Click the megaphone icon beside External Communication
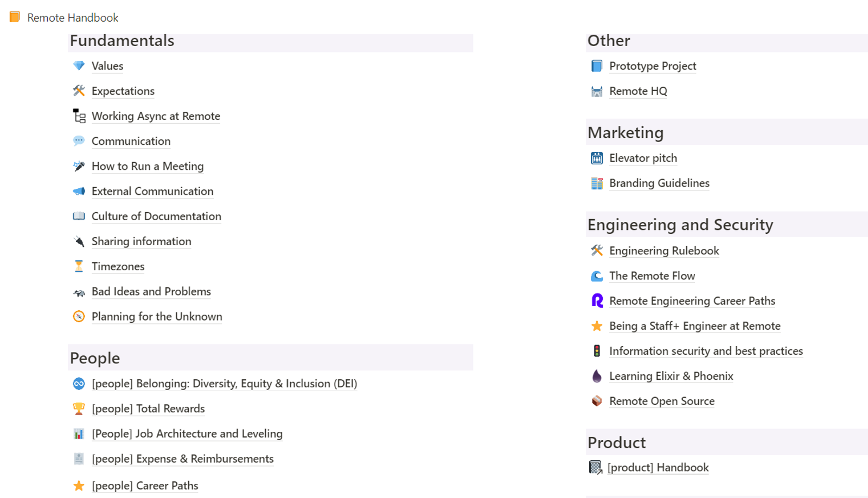 point(79,191)
